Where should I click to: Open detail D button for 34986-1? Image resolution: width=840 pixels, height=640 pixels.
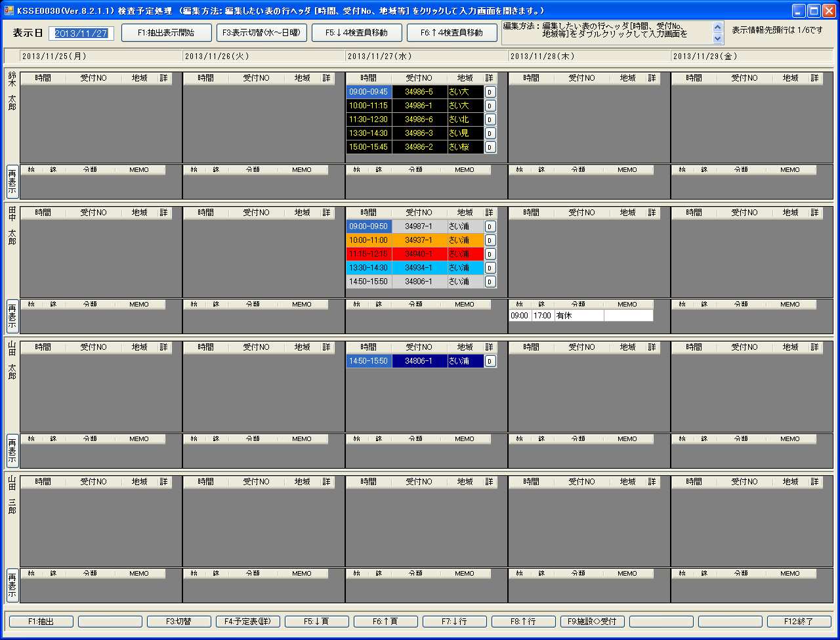click(490, 106)
